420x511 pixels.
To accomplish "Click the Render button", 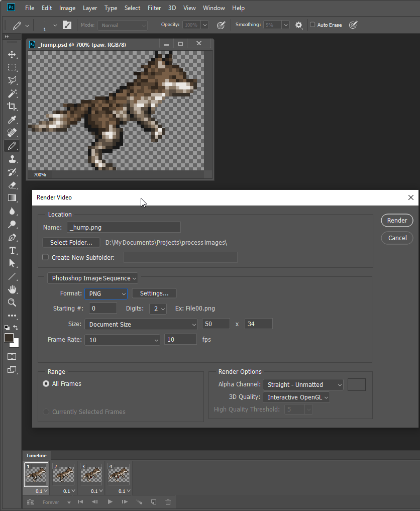I will coord(397,221).
